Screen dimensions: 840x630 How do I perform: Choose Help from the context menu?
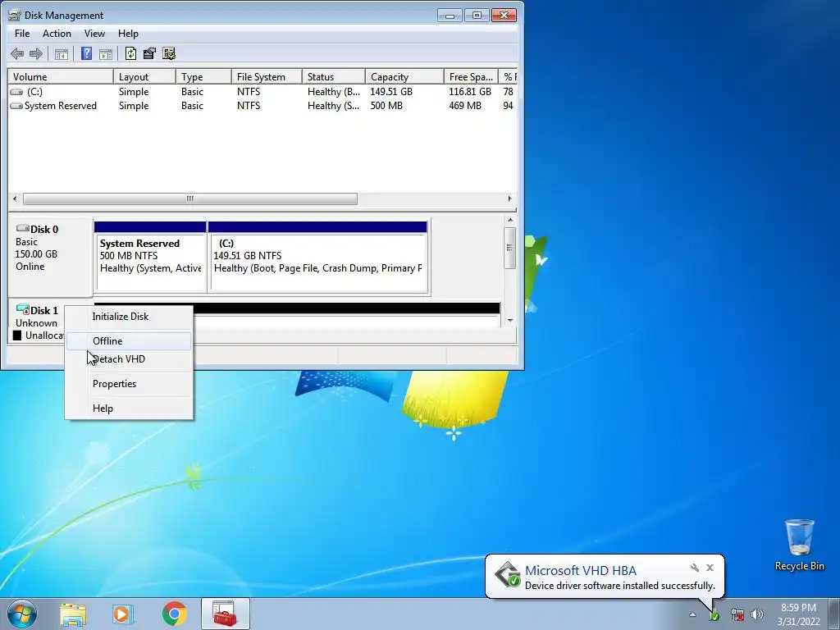(x=129, y=409)
